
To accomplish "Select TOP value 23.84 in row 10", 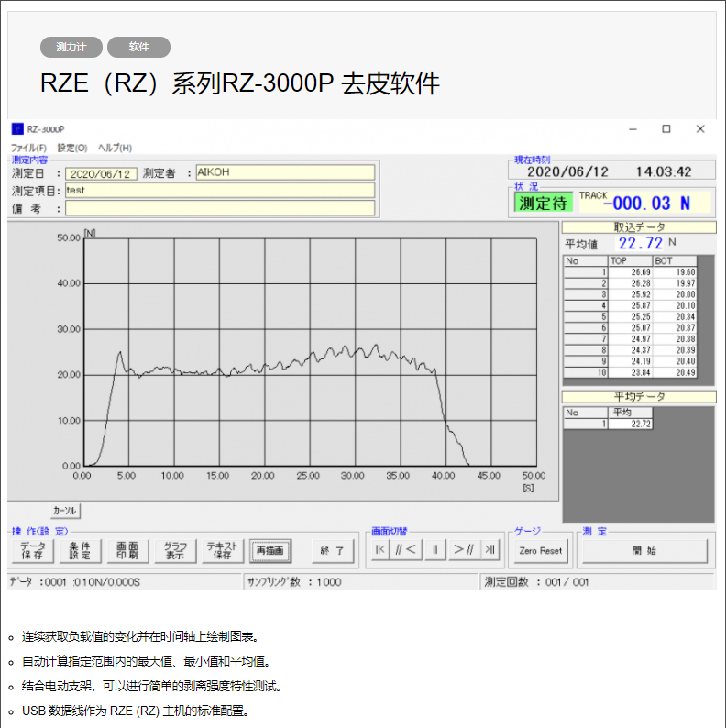I will [x=630, y=372].
